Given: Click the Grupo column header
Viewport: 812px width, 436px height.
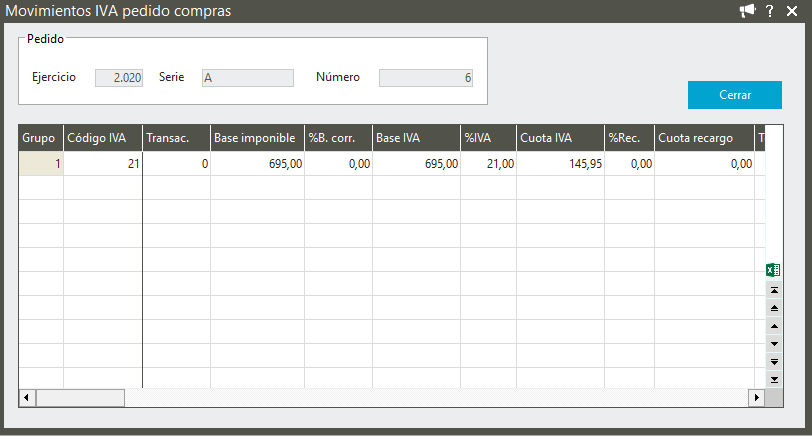Looking at the screenshot, I should click(41, 138).
